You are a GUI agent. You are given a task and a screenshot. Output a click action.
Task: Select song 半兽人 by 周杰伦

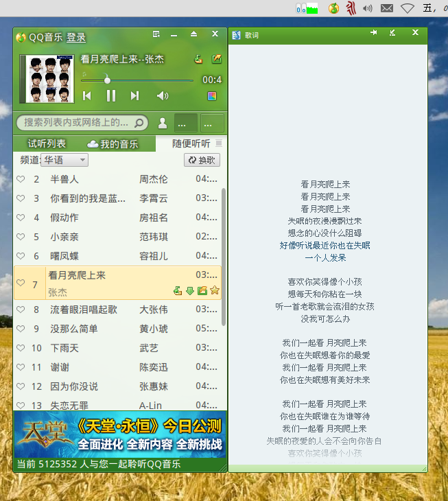(x=117, y=179)
